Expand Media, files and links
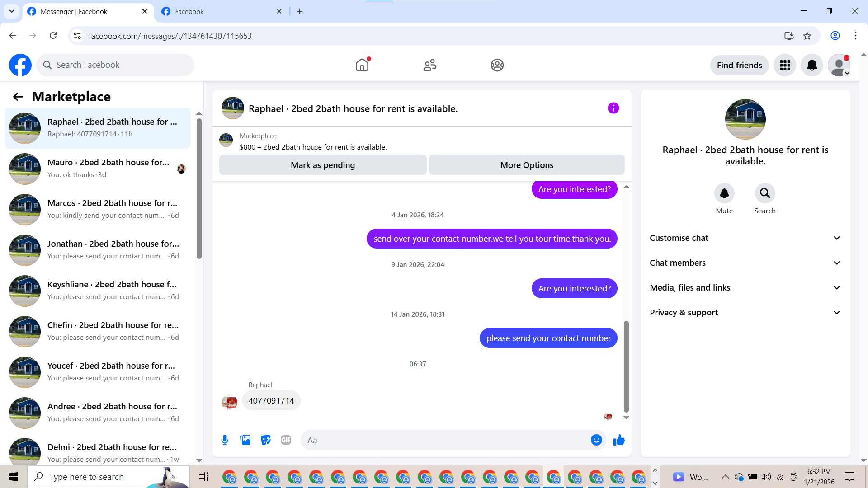Screen dimensions: 868x488 [745, 288]
